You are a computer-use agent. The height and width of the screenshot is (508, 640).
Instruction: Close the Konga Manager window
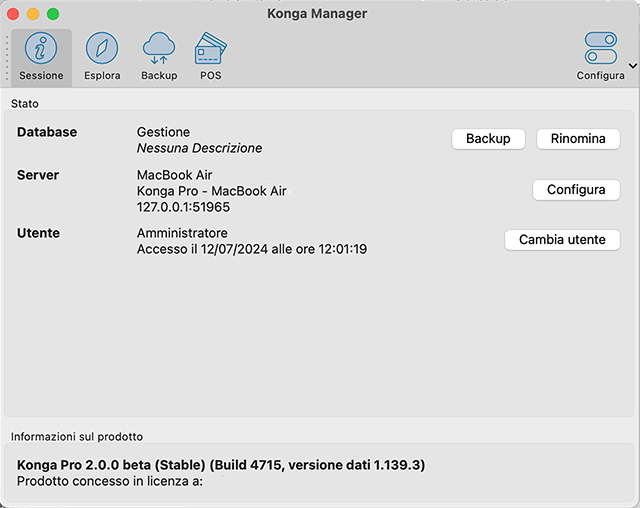click(x=13, y=14)
